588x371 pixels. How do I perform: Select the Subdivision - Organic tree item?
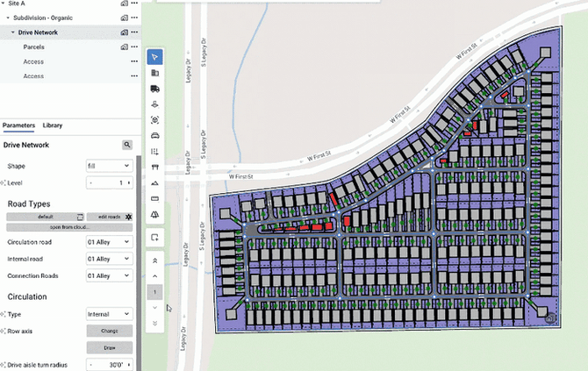pos(43,18)
